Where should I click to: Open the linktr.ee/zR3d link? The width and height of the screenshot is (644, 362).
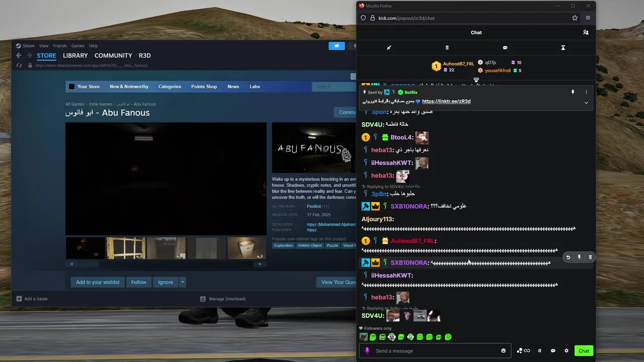[x=446, y=101]
